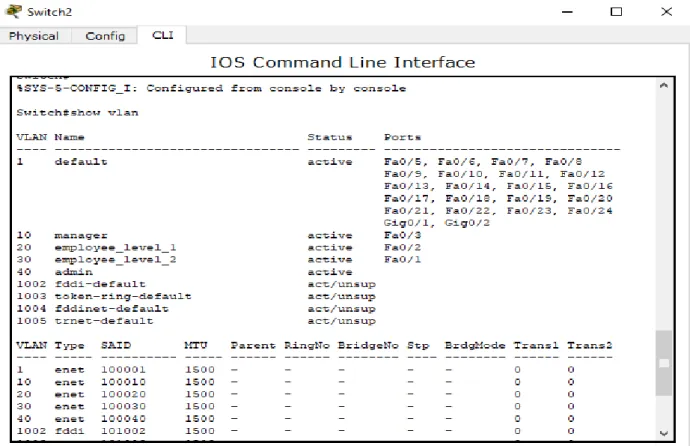Click the 'employee_level_1' VLAN name
The height and width of the screenshot is (446, 690).
[x=115, y=248]
